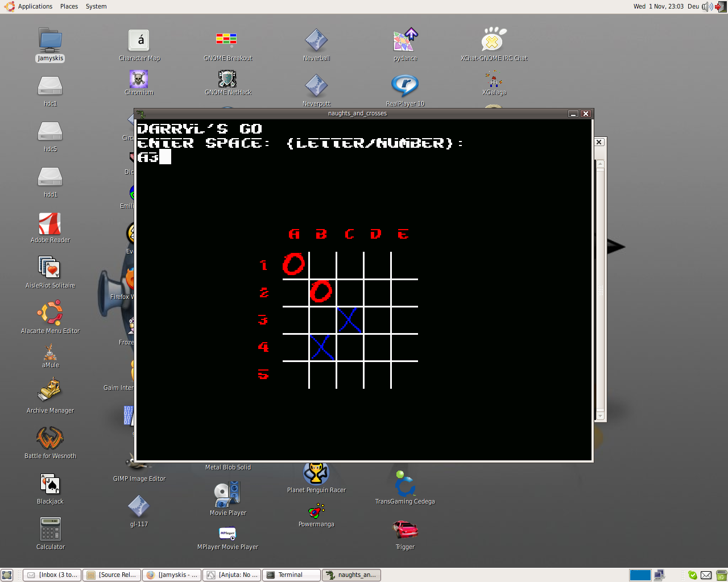Switch to the Inbox taskbar window
This screenshot has height=582, width=728.
tap(52, 575)
